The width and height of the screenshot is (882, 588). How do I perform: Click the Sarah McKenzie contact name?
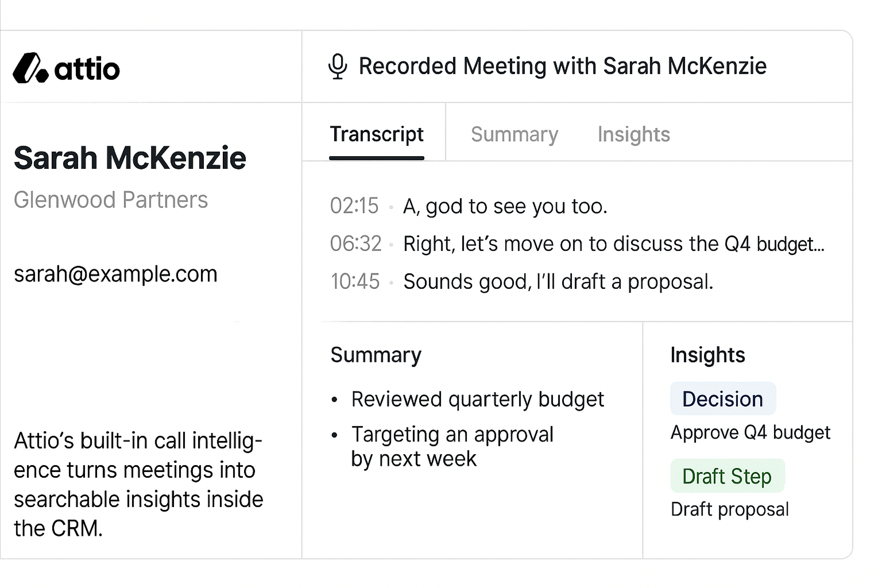(130, 158)
